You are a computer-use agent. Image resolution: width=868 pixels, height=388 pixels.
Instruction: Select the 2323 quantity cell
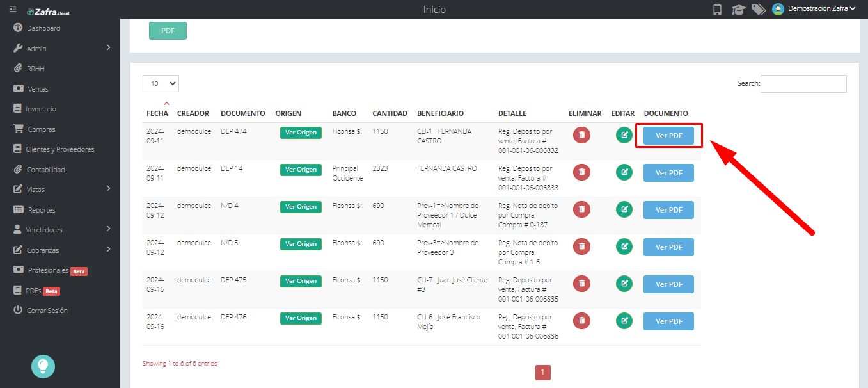pyautogui.click(x=380, y=168)
